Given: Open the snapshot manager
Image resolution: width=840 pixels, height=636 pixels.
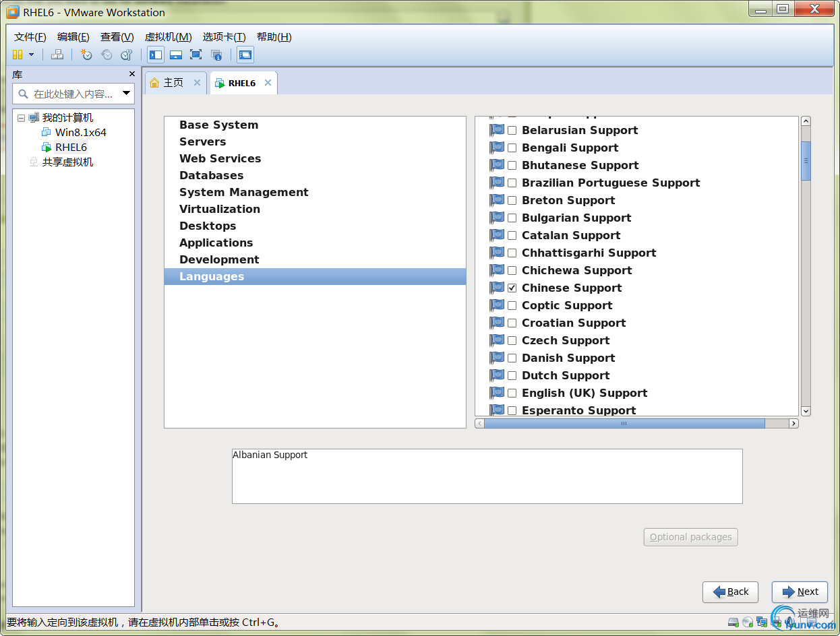Looking at the screenshot, I should 127,55.
